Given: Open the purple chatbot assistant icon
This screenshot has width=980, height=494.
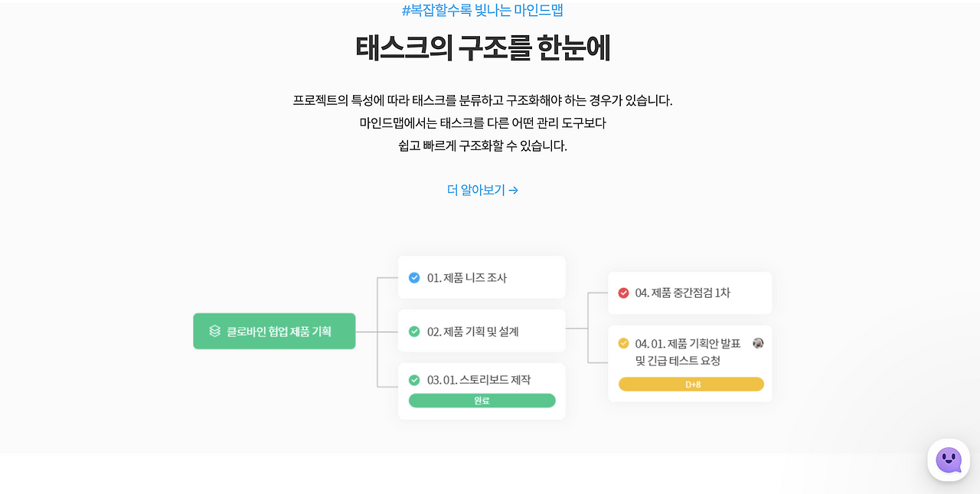Looking at the screenshot, I should click(949, 460).
